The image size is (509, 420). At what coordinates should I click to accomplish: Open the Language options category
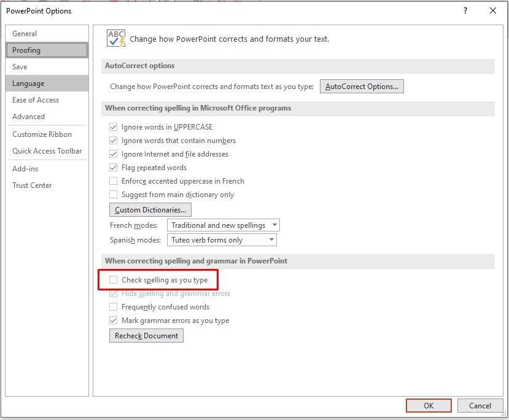click(x=47, y=84)
